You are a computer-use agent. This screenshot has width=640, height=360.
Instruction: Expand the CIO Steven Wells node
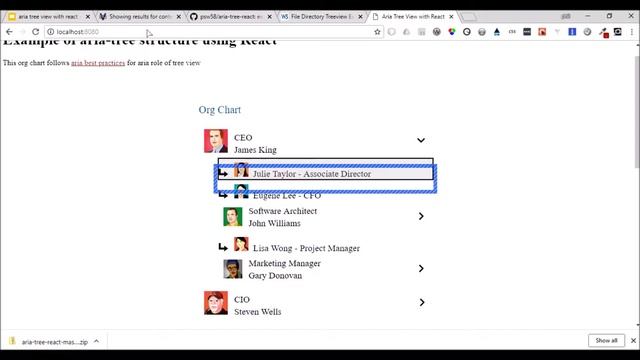coord(422,302)
